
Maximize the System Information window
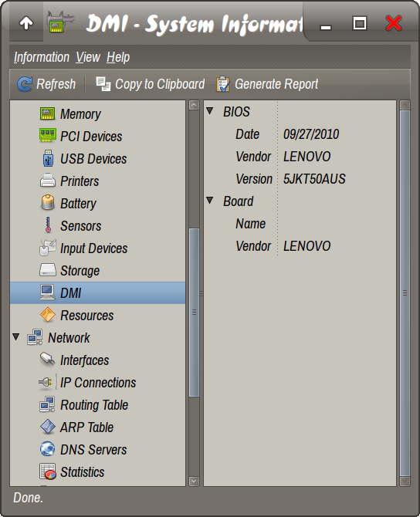point(359,23)
